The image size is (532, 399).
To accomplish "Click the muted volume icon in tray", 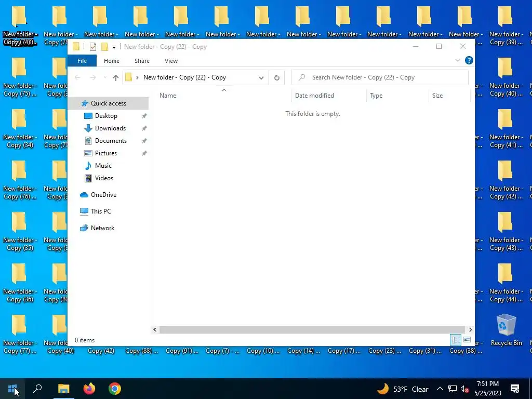I will [465, 389].
